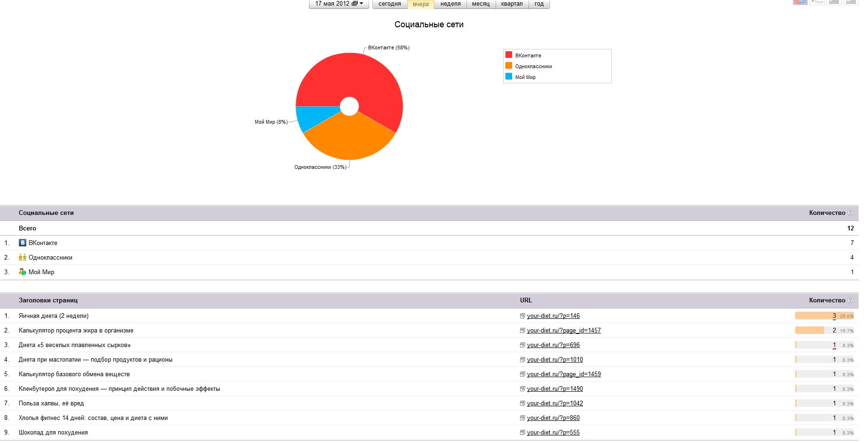Image resolution: width=868 pixels, height=443 pixels.
Task: Switch to pie chart view icon
Action: (800, 2)
